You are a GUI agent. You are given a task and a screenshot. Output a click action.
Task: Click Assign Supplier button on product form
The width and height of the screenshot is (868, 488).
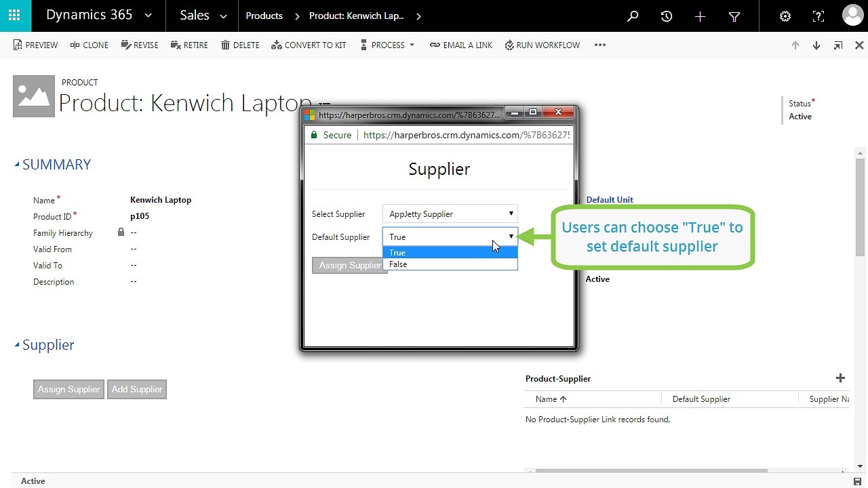pyautogui.click(x=68, y=389)
